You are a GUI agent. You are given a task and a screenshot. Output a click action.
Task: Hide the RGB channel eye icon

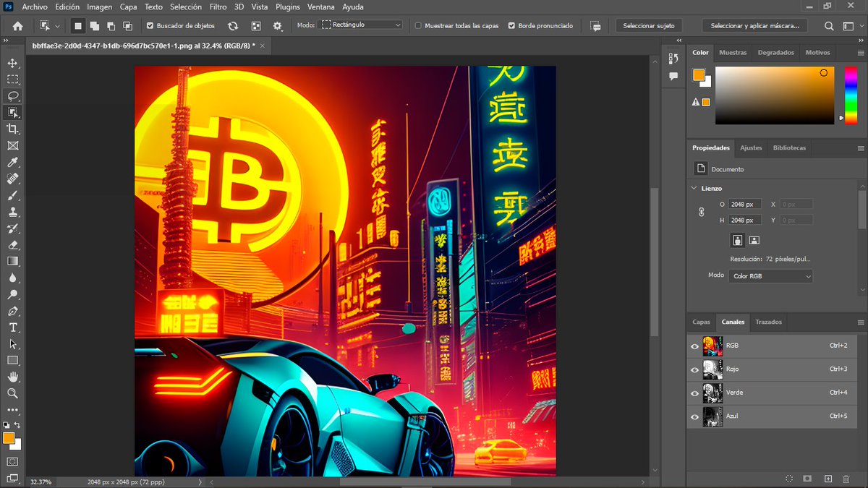[695, 346]
